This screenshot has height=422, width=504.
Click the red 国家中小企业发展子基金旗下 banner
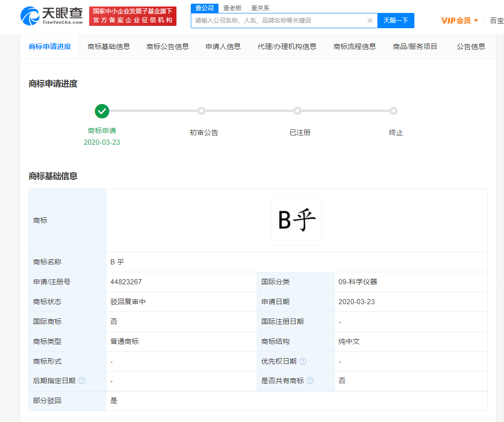133,16
